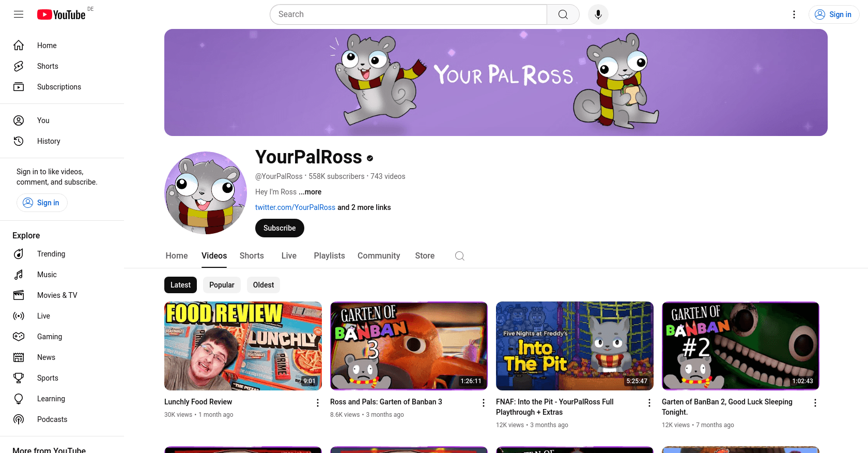The width and height of the screenshot is (868, 453).
Task: Open the hamburger guide menu
Action: (19, 14)
